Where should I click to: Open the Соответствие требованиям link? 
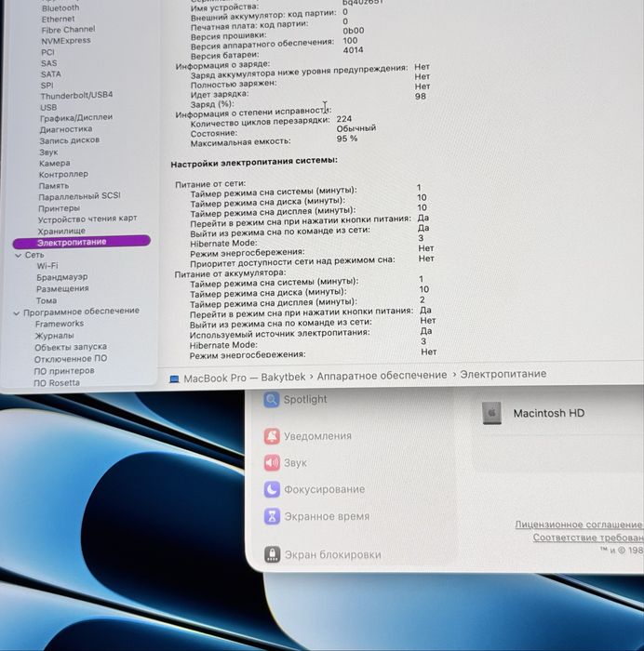coord(588,538)
